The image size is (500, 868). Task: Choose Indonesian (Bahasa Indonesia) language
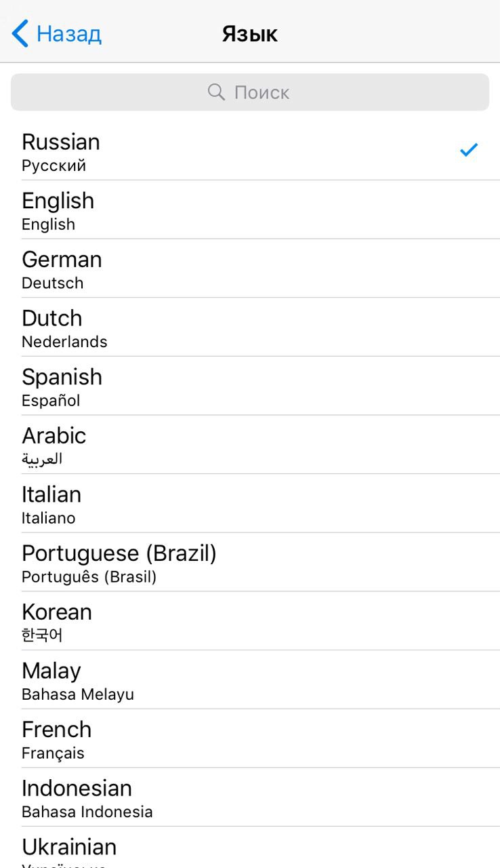click(x=250, y=797)
